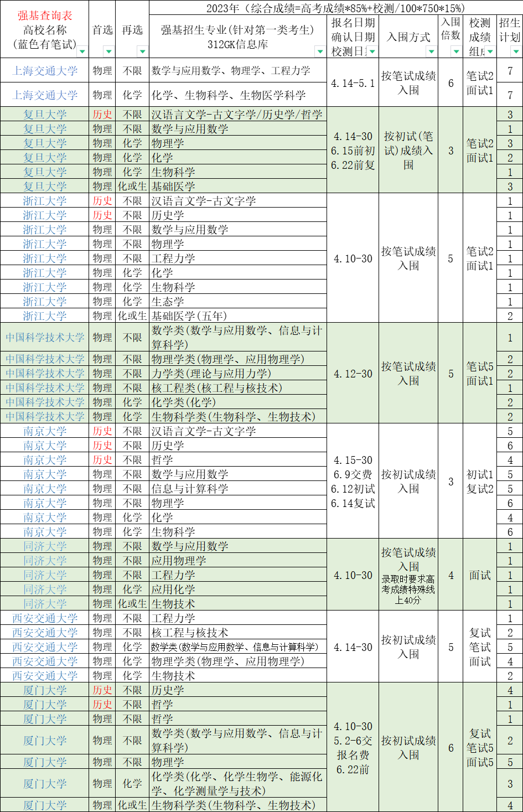Open the 入围方式 column filter dropdown
The height and width of the screenshot is (812, 523).
pos(431,51)
